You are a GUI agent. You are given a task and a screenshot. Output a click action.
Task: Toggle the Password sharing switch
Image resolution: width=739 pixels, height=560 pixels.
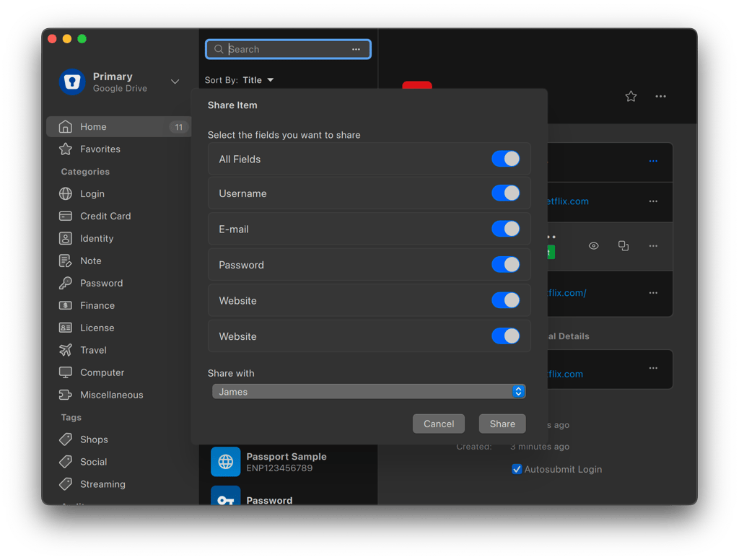tap(506, 264)
